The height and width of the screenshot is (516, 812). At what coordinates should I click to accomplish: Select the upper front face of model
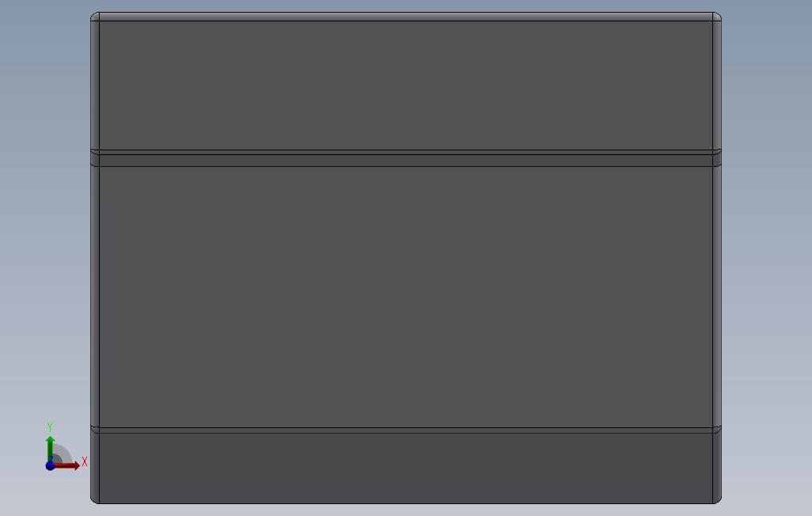406,85
